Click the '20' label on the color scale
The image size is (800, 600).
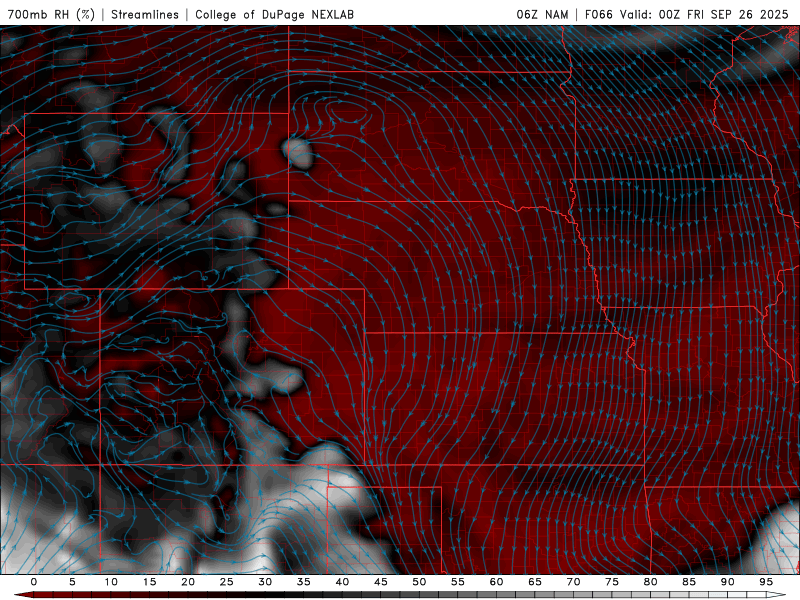[x=188, y=582]
